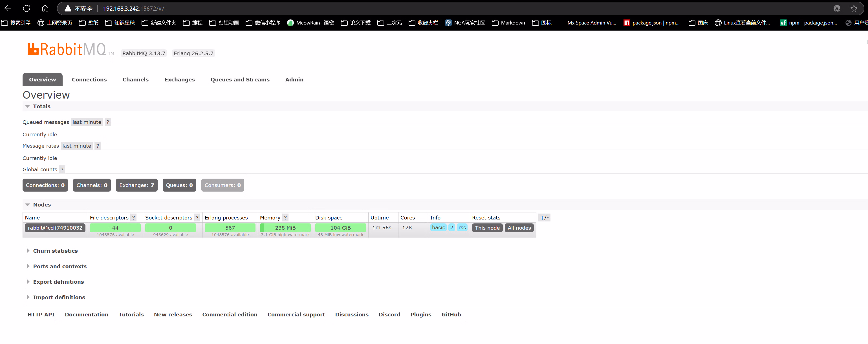
Task: Open Queued messages last minute range selector
Action: (x=87, y=122)
